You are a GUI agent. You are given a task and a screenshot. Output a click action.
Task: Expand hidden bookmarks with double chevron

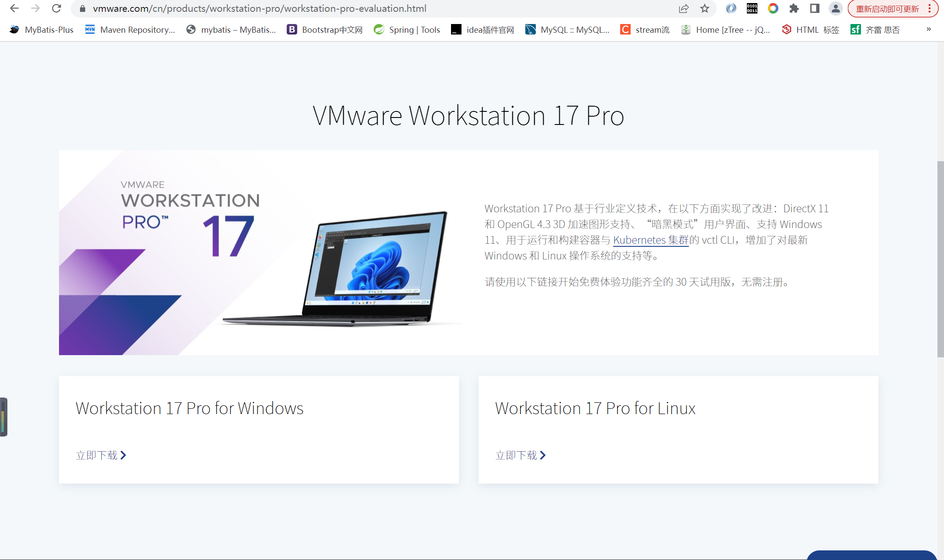(x=929, y=29)
